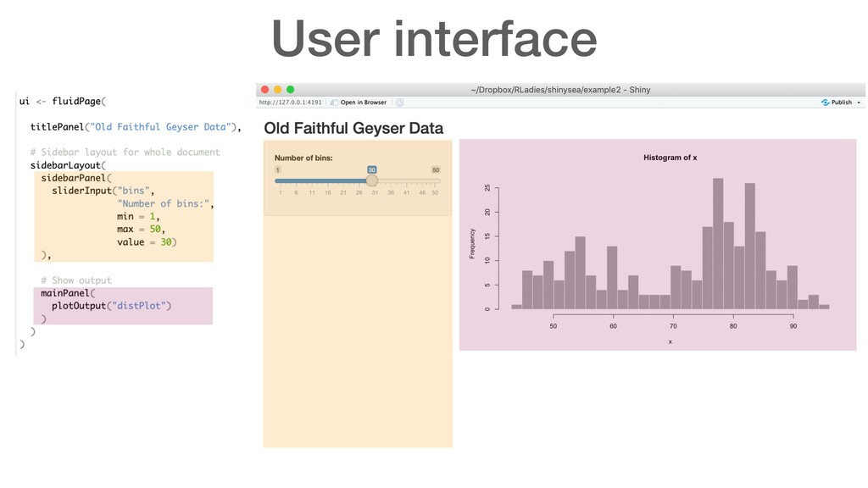Click the slider track near 11
Image resolution: width=868 pixels, height=488 pixels.
point(311,180)
